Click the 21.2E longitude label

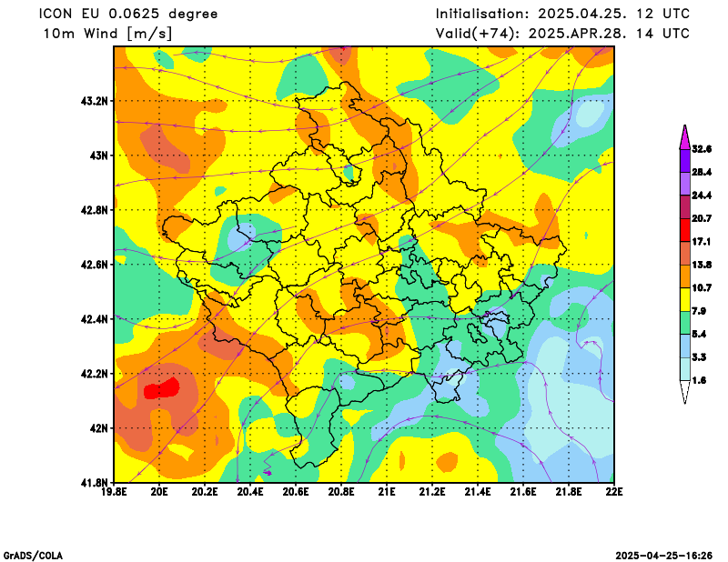coord(432,491)
